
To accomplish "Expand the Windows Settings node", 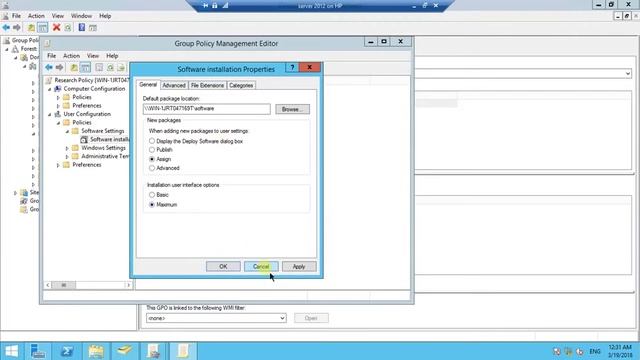I will (67, 148).
